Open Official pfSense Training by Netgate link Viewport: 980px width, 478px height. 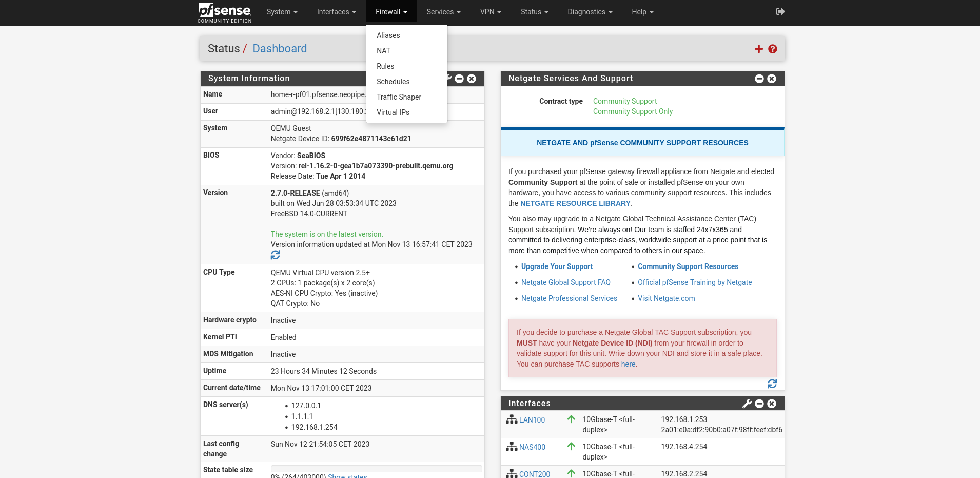(695, 282)
